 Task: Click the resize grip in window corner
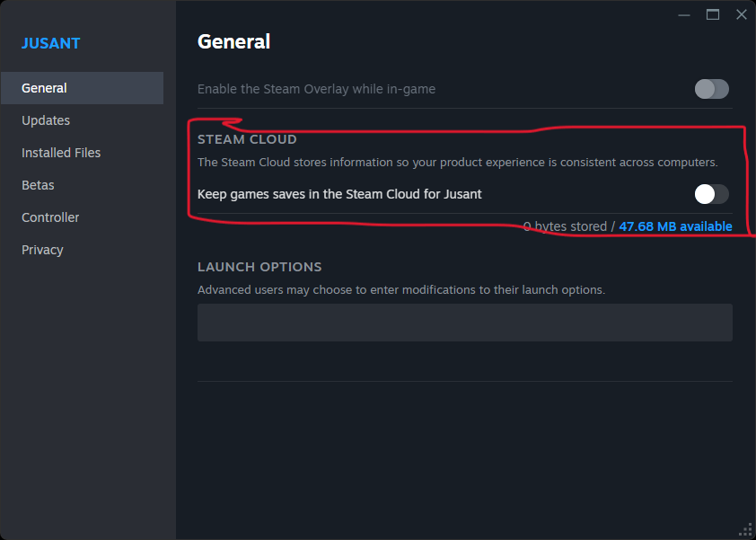[745, 529]
